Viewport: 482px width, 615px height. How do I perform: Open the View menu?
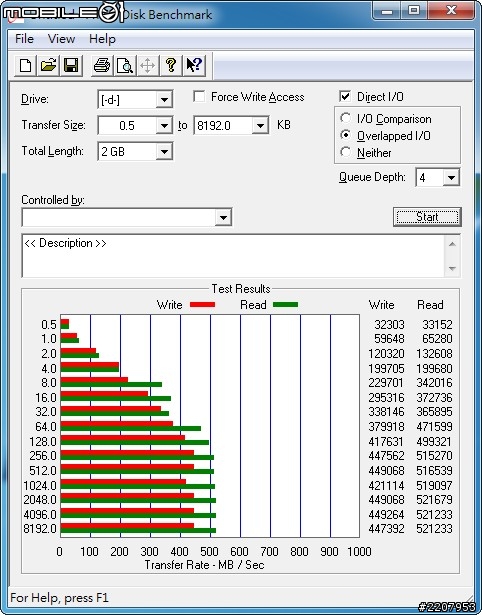point(61,39)
